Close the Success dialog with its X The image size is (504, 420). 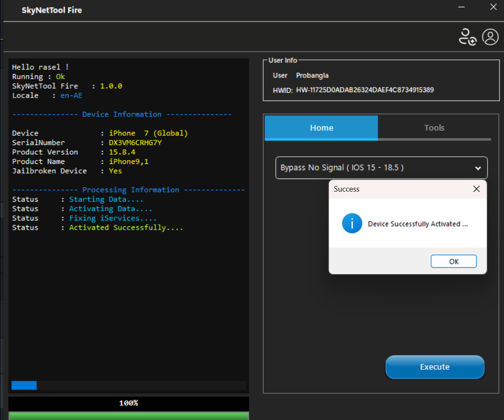coord(476,189)
